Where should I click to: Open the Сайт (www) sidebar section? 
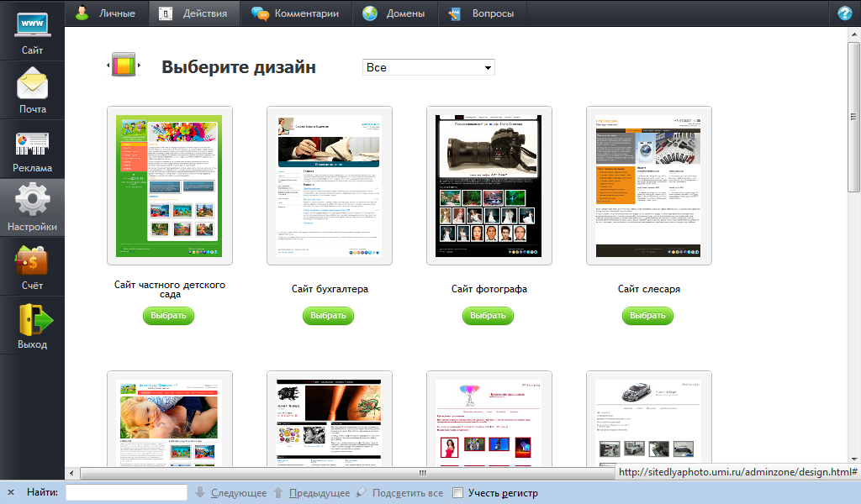pos(33,30)
